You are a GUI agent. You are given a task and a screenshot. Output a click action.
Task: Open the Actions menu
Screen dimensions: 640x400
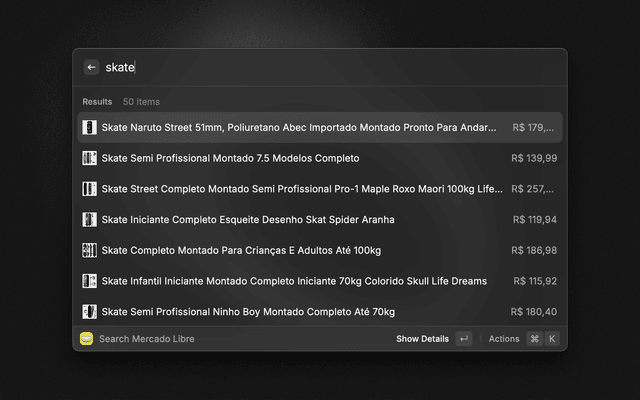coord(504,339)
